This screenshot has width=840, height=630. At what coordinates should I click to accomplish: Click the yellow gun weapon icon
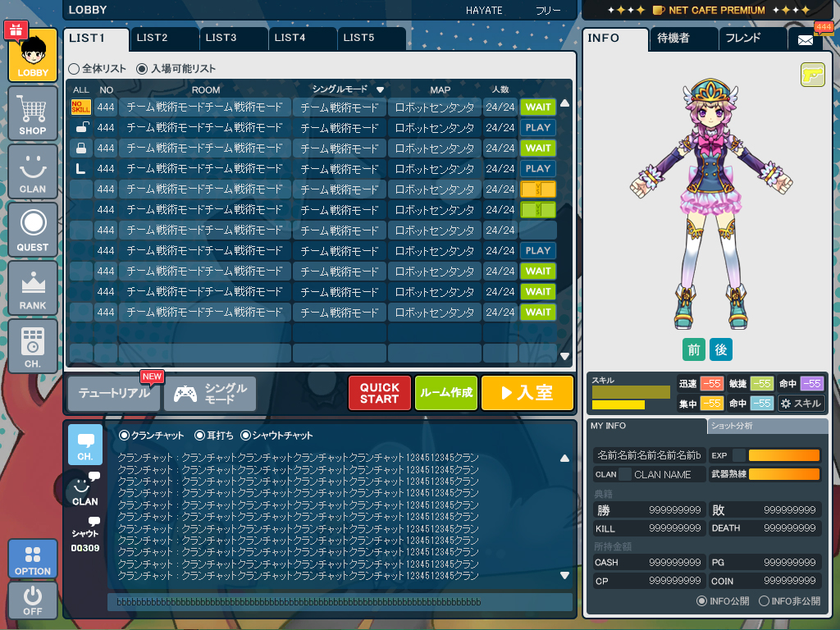(x=813, y=75)
